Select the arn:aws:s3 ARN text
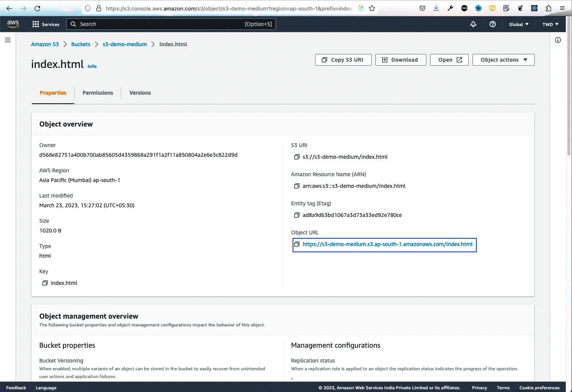Image resolution: width=572 pixels, height=392 pixels. pos(354,186)
